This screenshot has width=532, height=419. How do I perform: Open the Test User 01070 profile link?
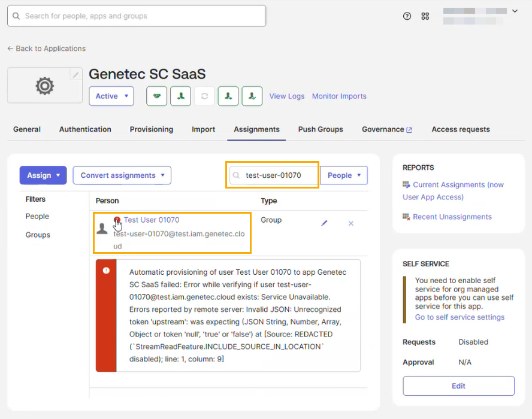(x=152, y=220)
